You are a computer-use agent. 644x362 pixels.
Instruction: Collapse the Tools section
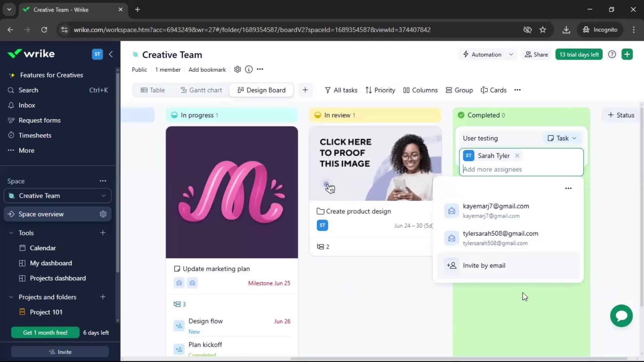tap(11, 233)
